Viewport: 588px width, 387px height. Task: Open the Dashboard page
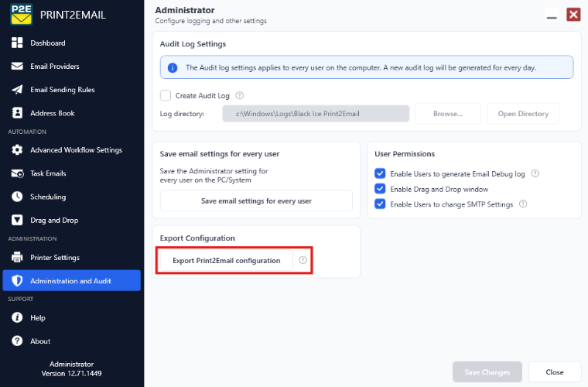click(x=72, y=43)
